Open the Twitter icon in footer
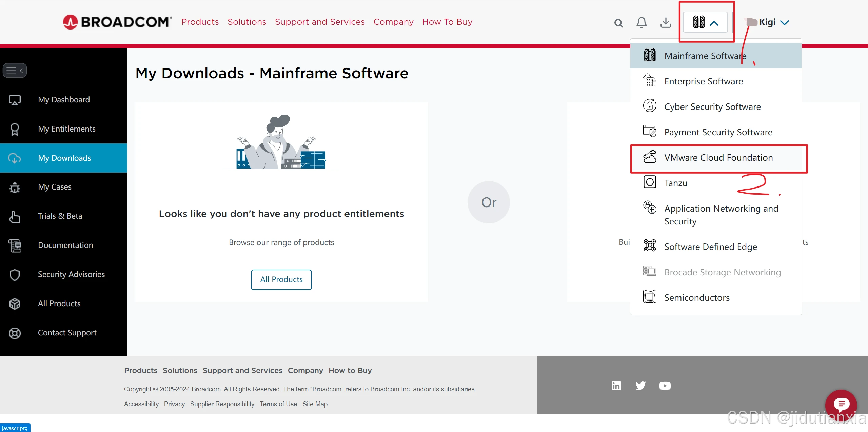Viewport: 868px width, 432px height. (x=640, y=386)
